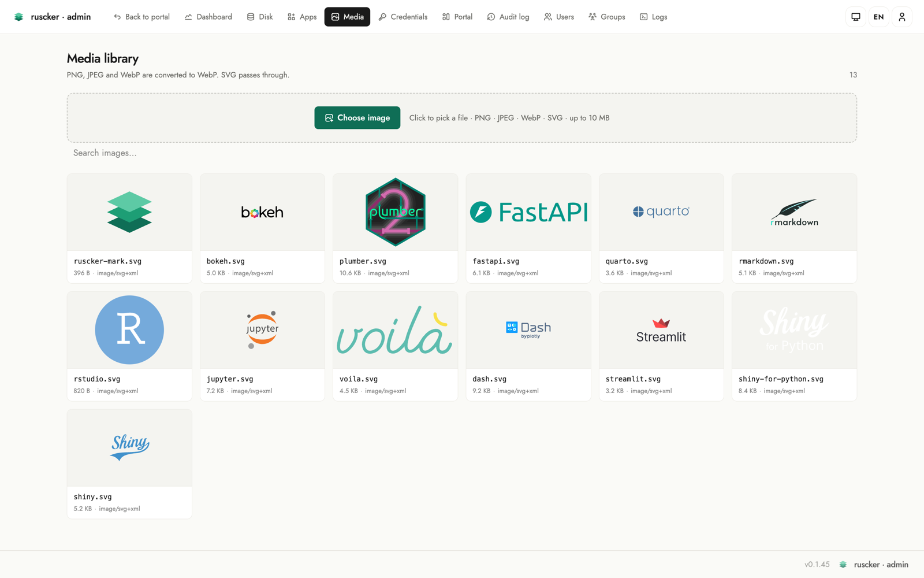Select the Media tab
The width and height of the screenshot is (924, 578).
347,17
